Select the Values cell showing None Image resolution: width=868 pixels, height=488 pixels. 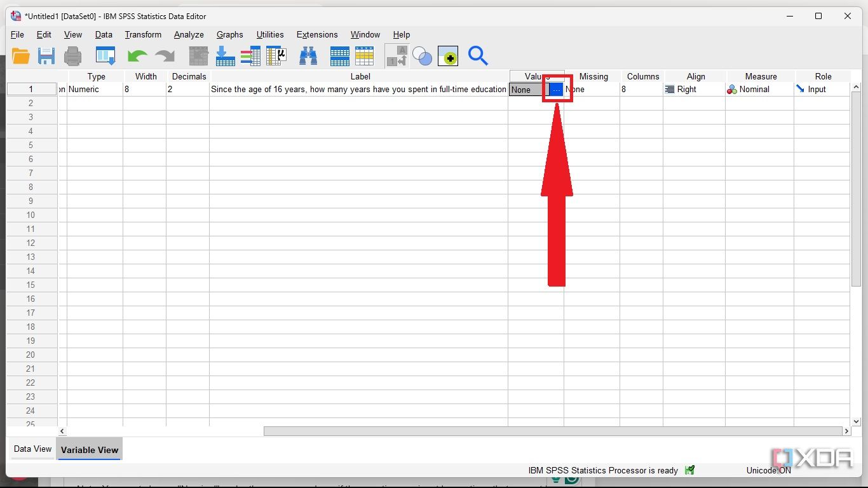pyautogui.click(x=529, y=90)
